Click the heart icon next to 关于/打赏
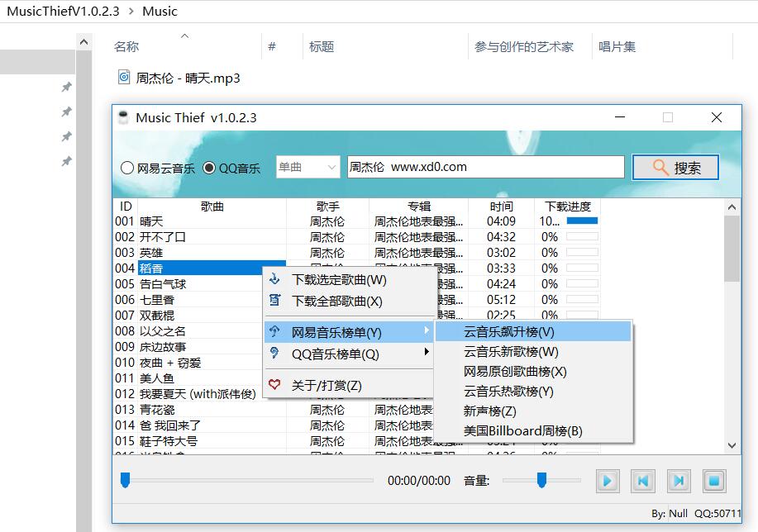Screen dimensions: 758x532 275,385
